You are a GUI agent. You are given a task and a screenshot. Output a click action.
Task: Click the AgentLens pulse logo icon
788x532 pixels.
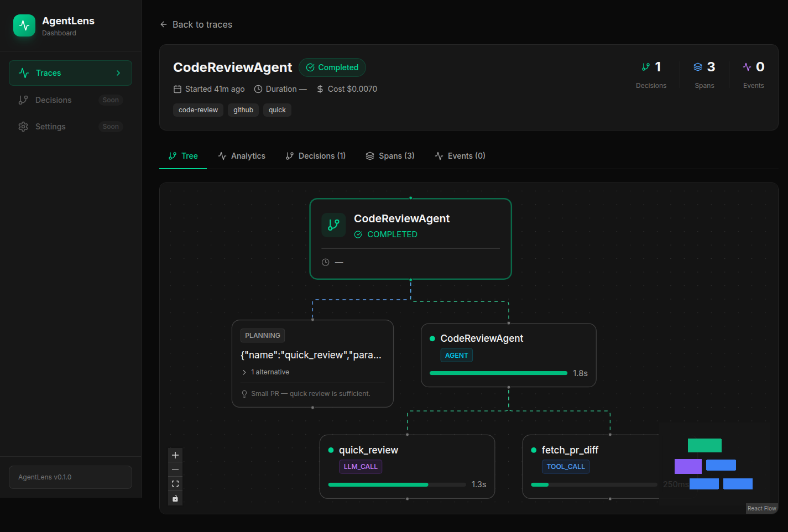[24, 25]
